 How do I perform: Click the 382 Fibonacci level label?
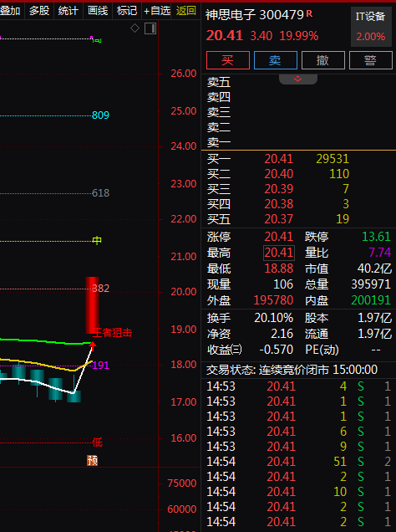click(x=101, y=289)
